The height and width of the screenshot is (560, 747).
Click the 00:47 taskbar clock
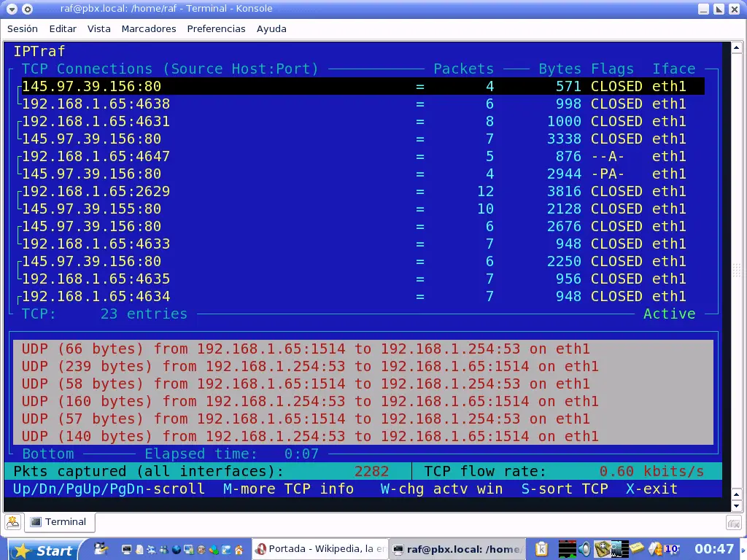713,549
